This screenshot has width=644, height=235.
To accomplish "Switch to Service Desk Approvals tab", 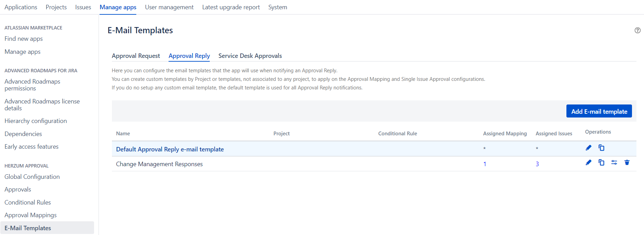I will [250, 56].
